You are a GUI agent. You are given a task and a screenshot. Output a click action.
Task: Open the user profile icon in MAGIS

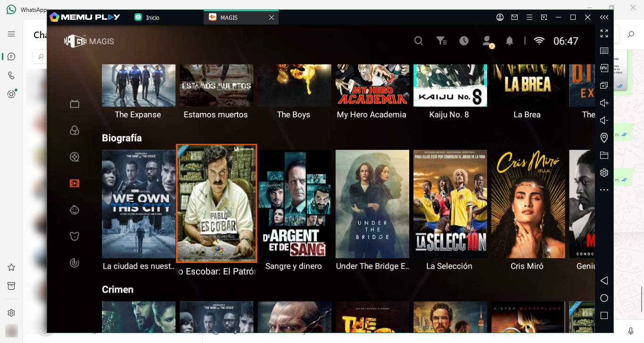point(487,41)
